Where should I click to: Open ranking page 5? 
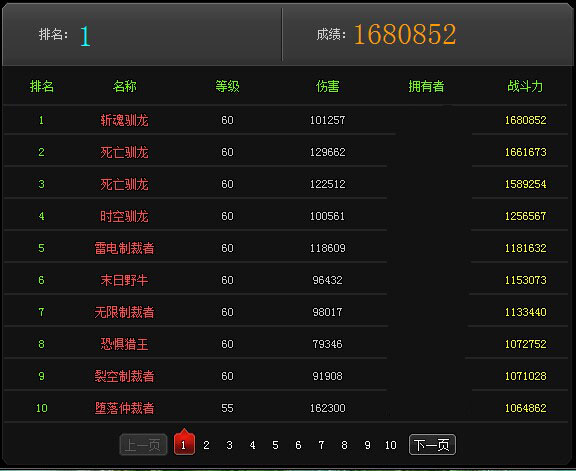(275, 445)
